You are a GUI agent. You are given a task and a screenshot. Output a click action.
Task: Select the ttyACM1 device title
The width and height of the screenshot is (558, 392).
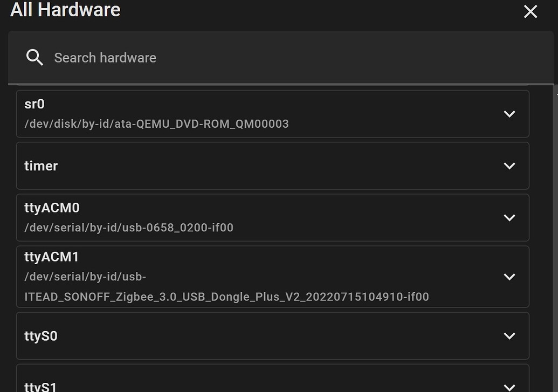tap(52, 257)
